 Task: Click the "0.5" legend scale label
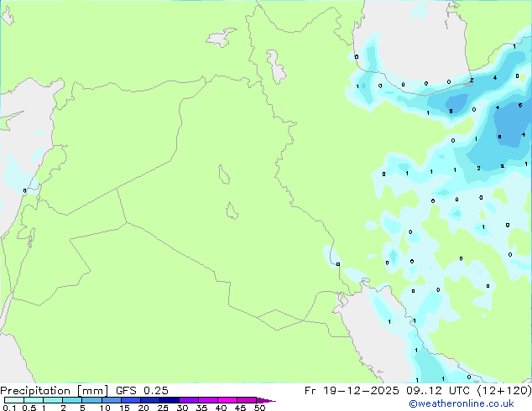[29, 408]
